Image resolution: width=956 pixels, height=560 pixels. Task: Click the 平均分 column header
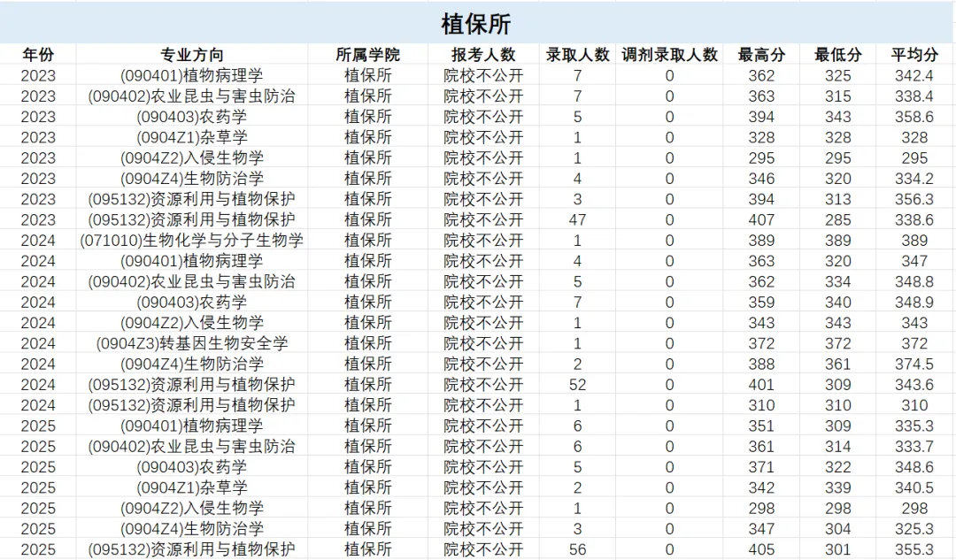tap(914, 55)
